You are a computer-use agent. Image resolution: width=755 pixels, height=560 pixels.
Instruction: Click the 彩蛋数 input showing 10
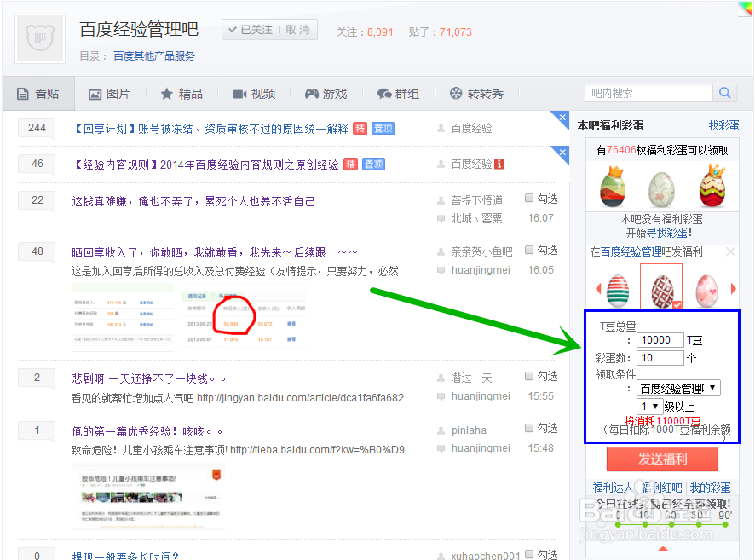point(660,358)
